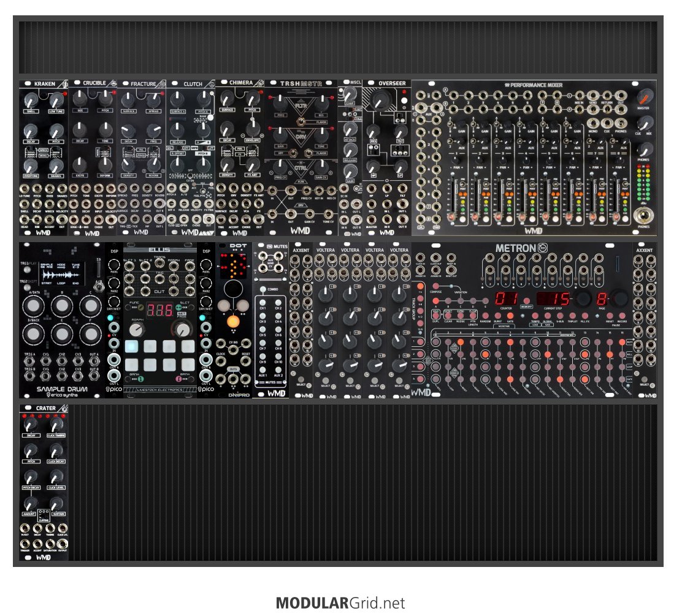
Task: Select the METRON sequencer title
Action: pos(516,248)
